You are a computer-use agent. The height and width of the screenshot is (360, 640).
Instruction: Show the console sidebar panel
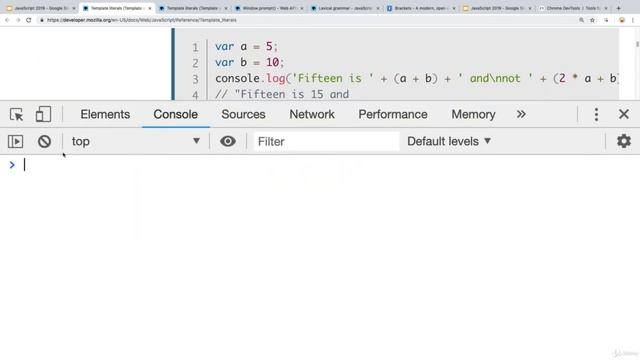[16, 142]
